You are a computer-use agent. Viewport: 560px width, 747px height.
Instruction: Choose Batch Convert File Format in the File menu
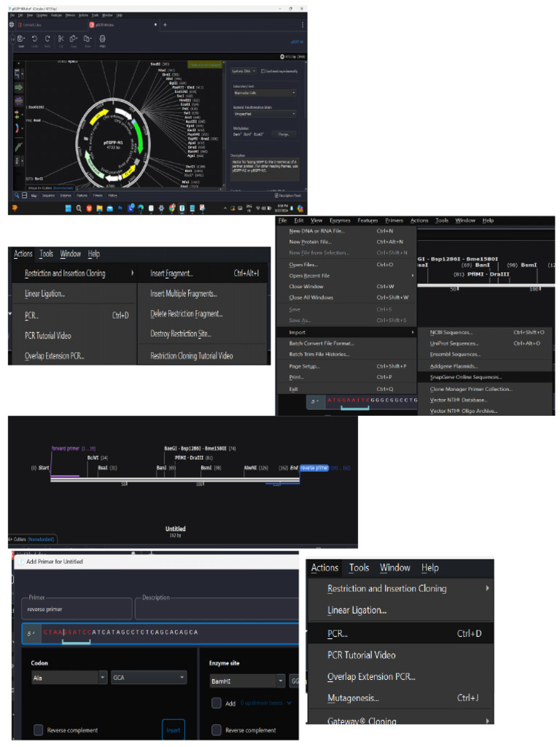[346, 343]
